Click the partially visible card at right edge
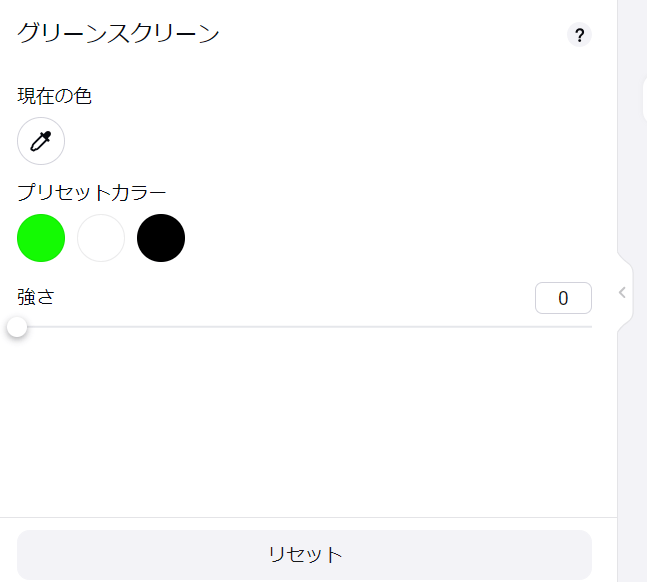 (645, 99)
